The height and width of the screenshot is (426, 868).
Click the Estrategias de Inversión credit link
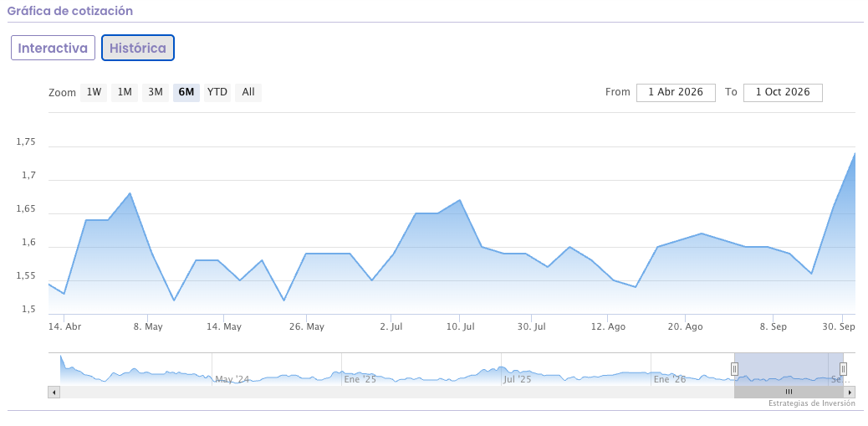click(811, 403)
